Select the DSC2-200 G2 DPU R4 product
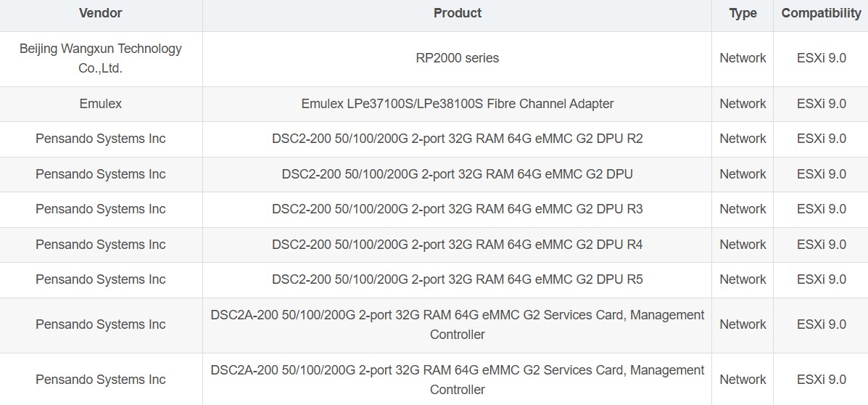 [458, 245]
